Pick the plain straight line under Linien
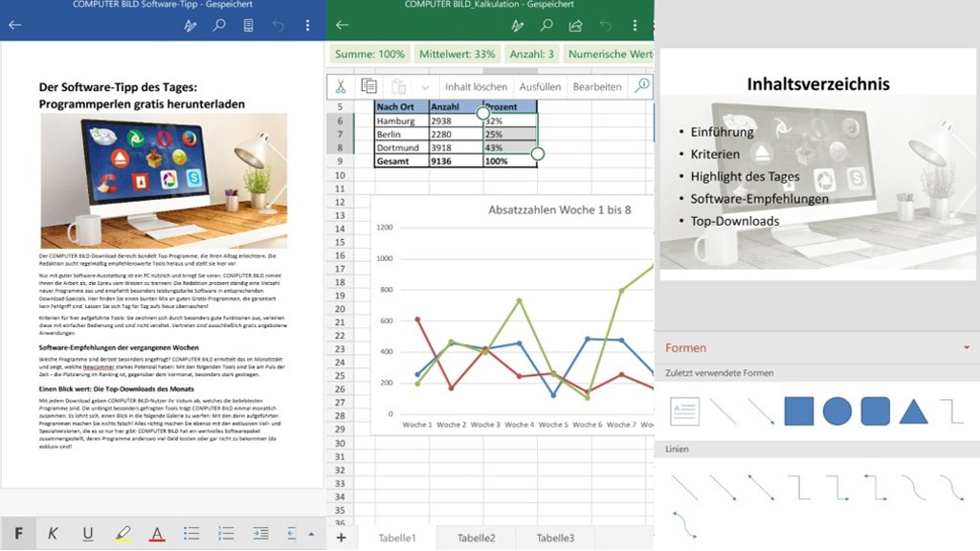The image size is (980, 551). pos(684,487)
